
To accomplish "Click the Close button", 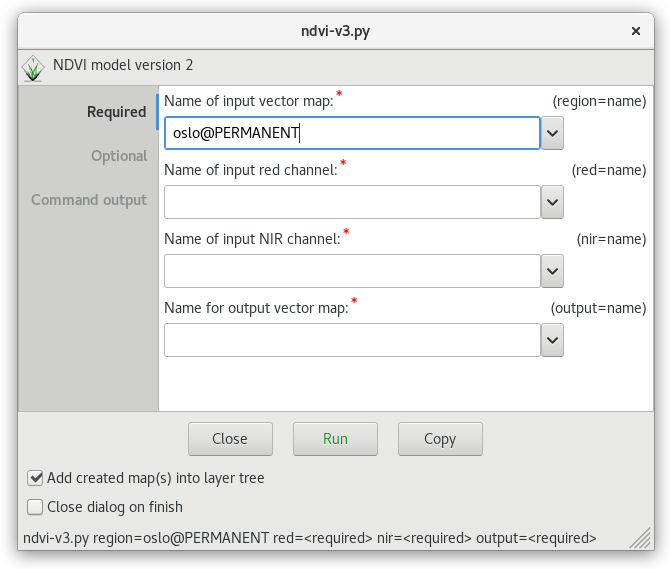I will click(230, 439).
